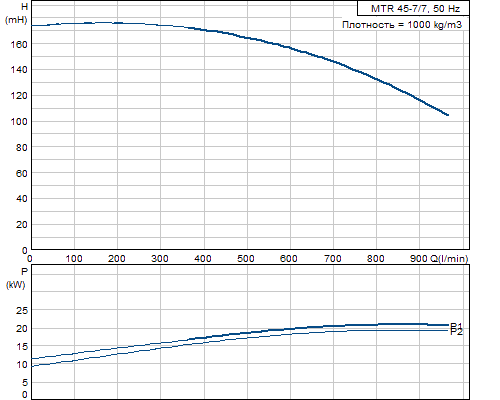The image size is (500, 400).
Task: Click the density label reading 1000 kg/m3
Action: [x=402, y=25]
